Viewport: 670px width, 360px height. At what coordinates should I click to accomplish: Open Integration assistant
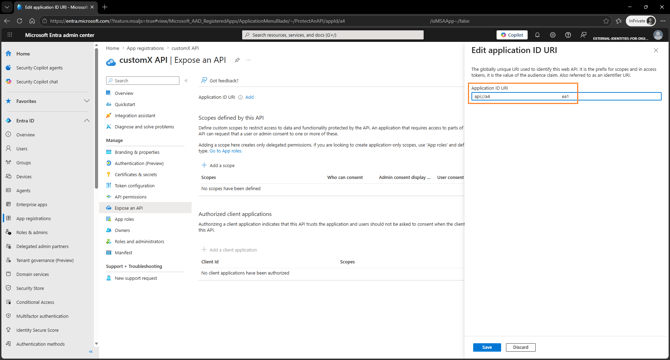(135, 116)
